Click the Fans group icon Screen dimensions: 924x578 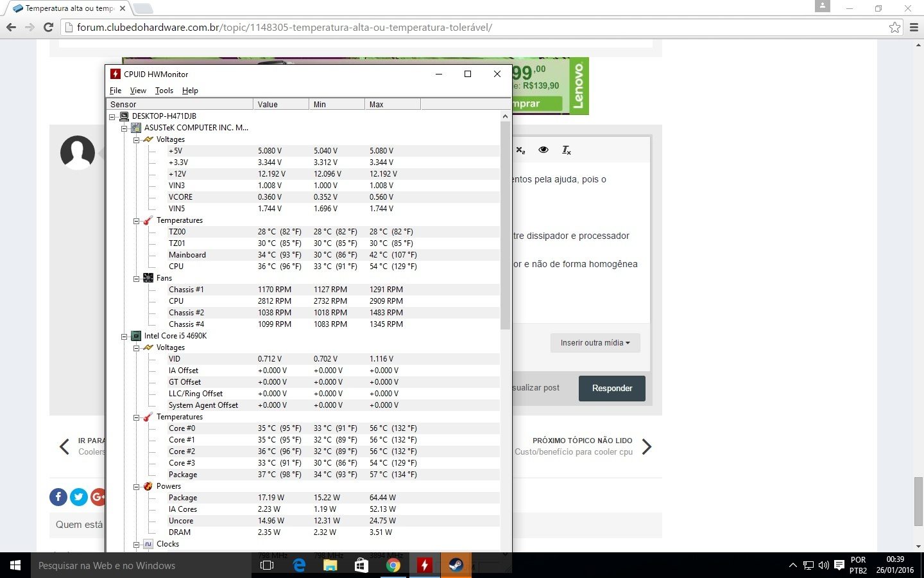148,278
